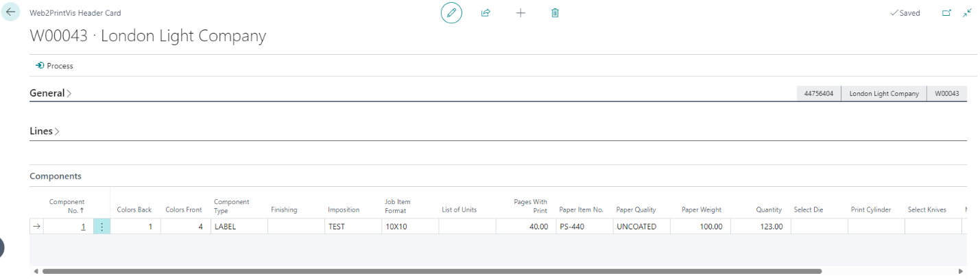Image resolution: width=980 pixels, height=280 pixels.
Task: Click the share icon
Action: pyautogui.click(x=486, y=13)
